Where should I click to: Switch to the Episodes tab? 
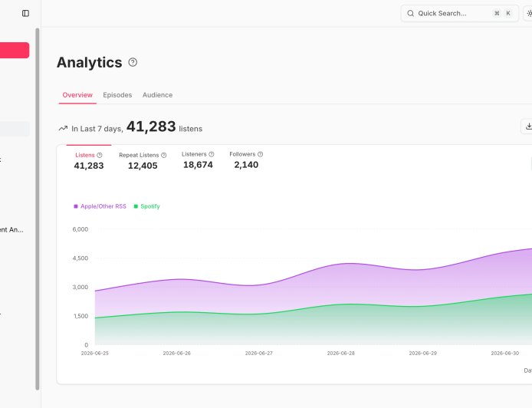coord(117,95)
